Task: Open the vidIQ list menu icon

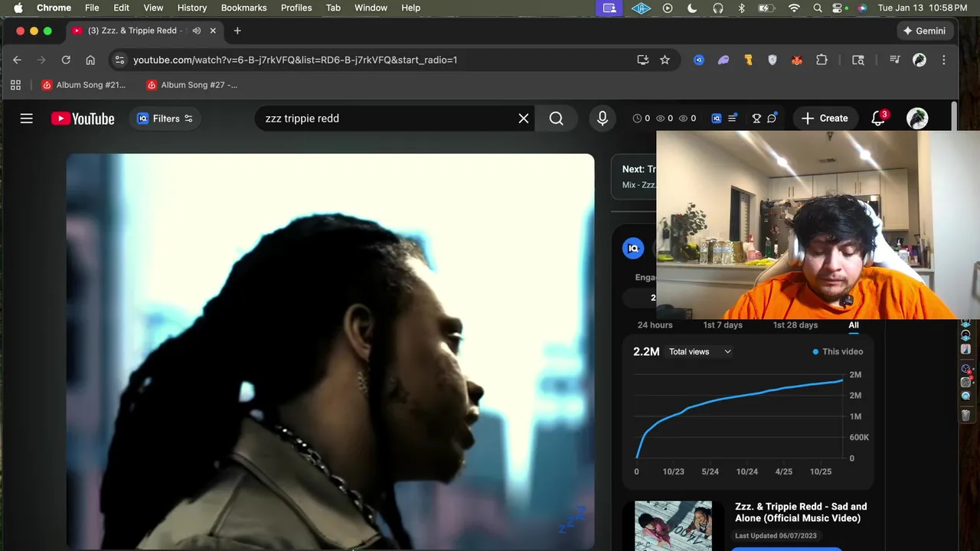Action: tap(733, 118)
